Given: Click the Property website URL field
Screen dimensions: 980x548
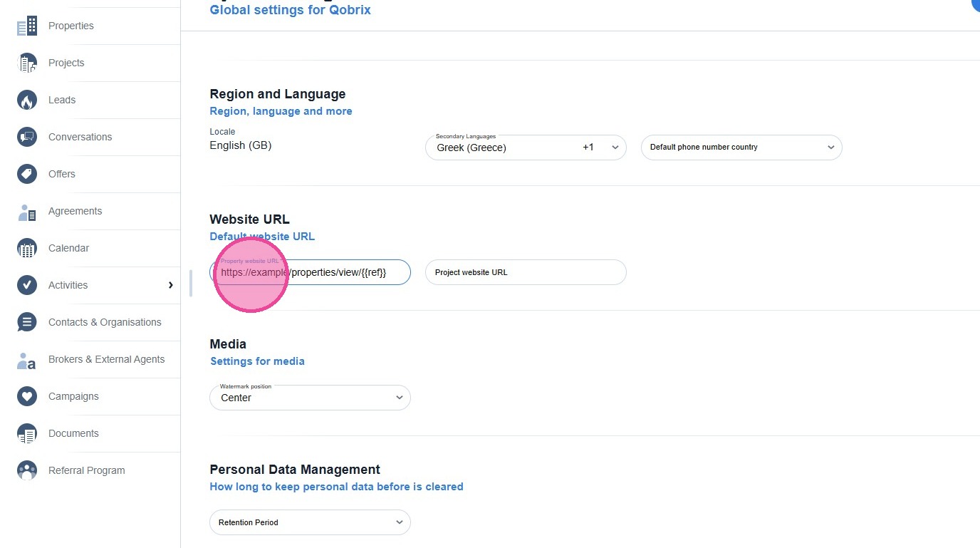Looking at the screenshot, I should (x=310, y=272).
